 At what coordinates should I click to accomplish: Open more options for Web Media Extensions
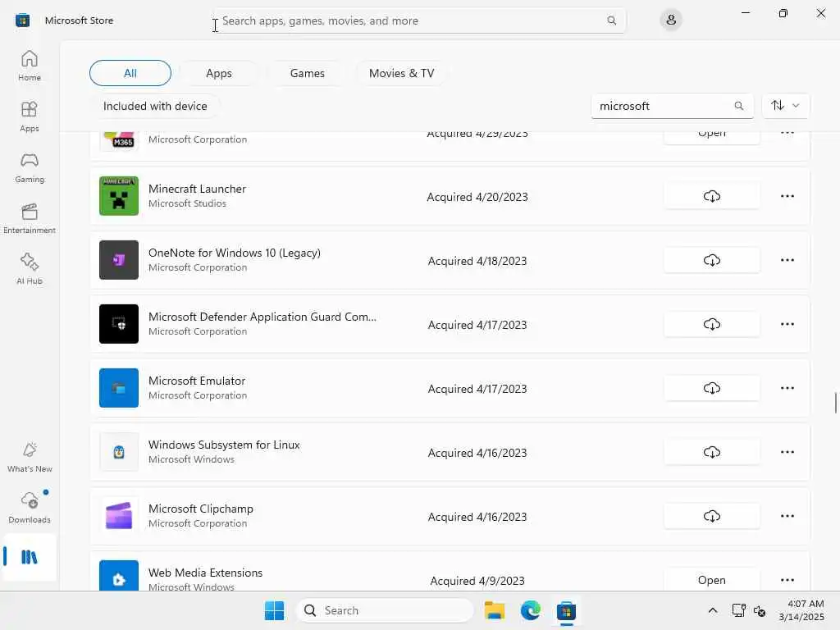point(787,580)
